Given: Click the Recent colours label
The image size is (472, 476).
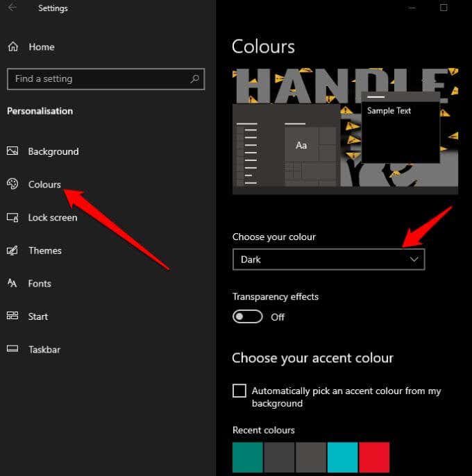Looking at the screenshot, I should pos(264,430).
